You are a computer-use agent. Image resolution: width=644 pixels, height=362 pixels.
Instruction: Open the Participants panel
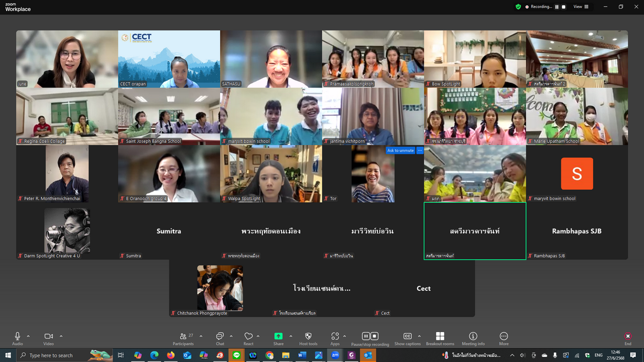183,338
